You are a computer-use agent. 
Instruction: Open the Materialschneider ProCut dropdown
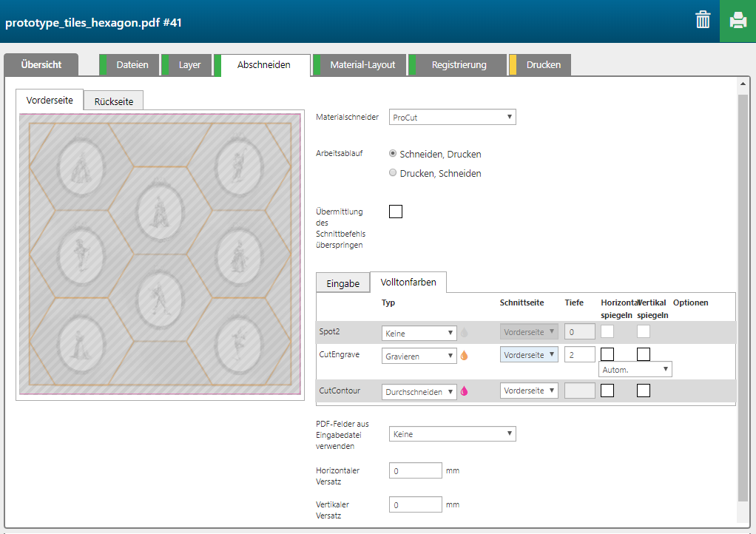(452, 118)
